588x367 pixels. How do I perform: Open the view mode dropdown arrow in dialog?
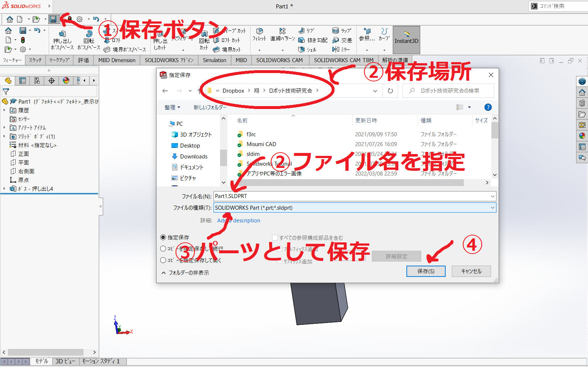click(469, 107)
